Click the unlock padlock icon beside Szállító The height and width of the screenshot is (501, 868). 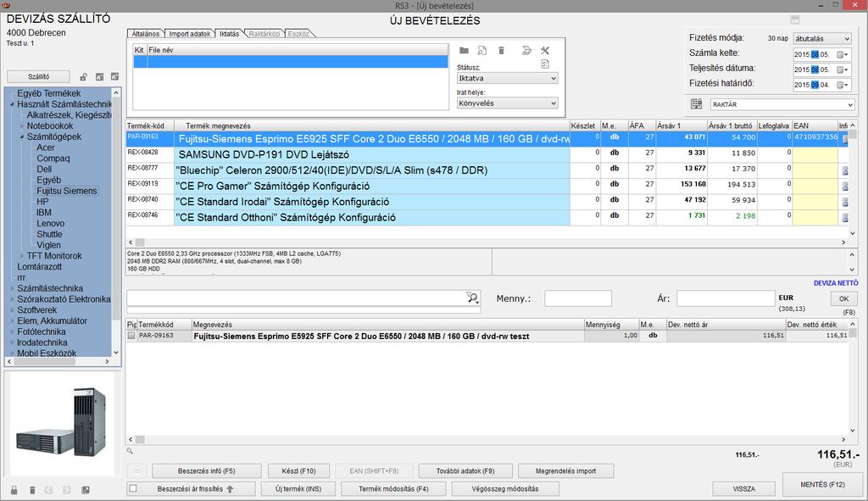tap(83, 76)
